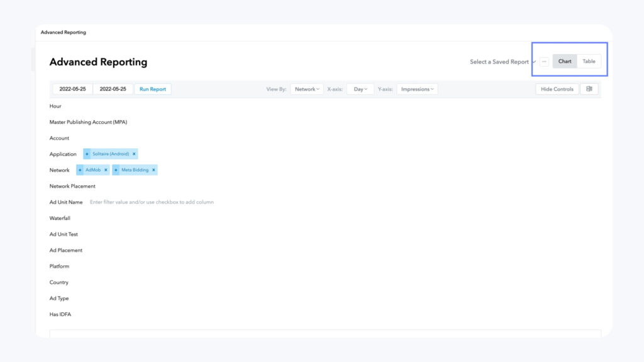Image resolution: width=644 pixels, height=362 pixels.
Task: Click the Ad Unit Name filter input
Action: [x=152, y=202]
